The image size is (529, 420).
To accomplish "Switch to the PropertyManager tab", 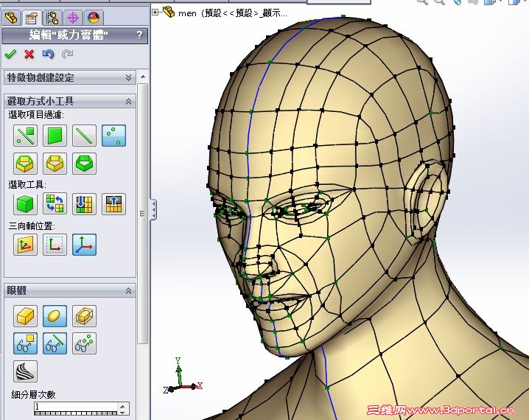I will [x=32, y=18].
